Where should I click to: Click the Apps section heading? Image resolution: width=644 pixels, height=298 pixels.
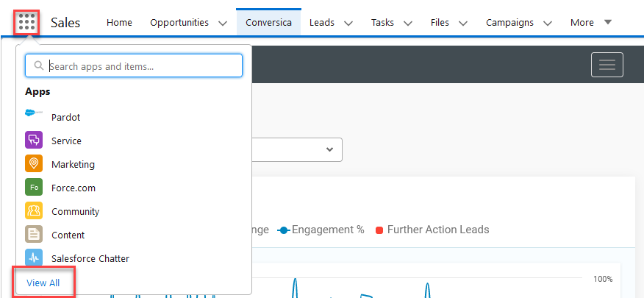(37, 91)
